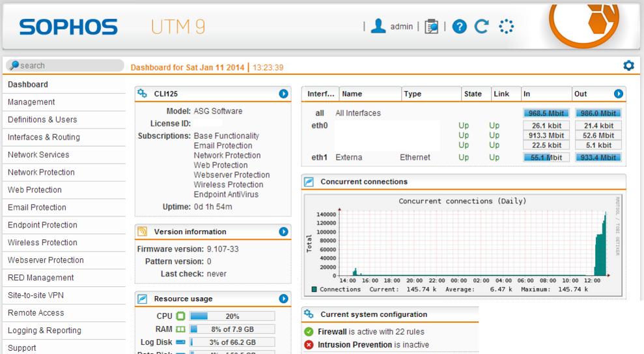Click the admin username text
The width and height of the screenshot is (644, 354).
point(401,26)
